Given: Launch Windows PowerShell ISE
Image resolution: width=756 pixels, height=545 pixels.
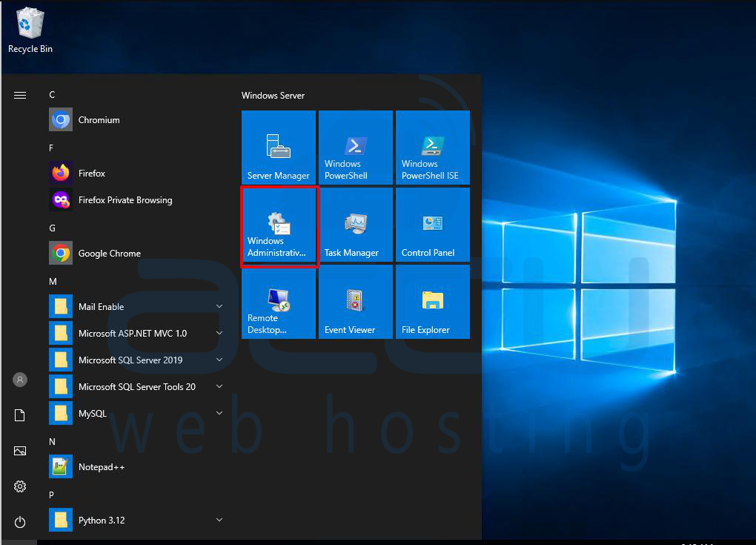Looking at the screenshot, I should 432,147.
